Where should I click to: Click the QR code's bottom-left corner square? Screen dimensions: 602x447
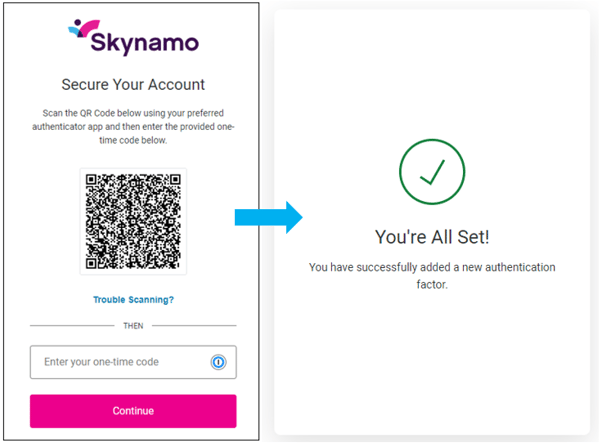(x=97, y=257)
